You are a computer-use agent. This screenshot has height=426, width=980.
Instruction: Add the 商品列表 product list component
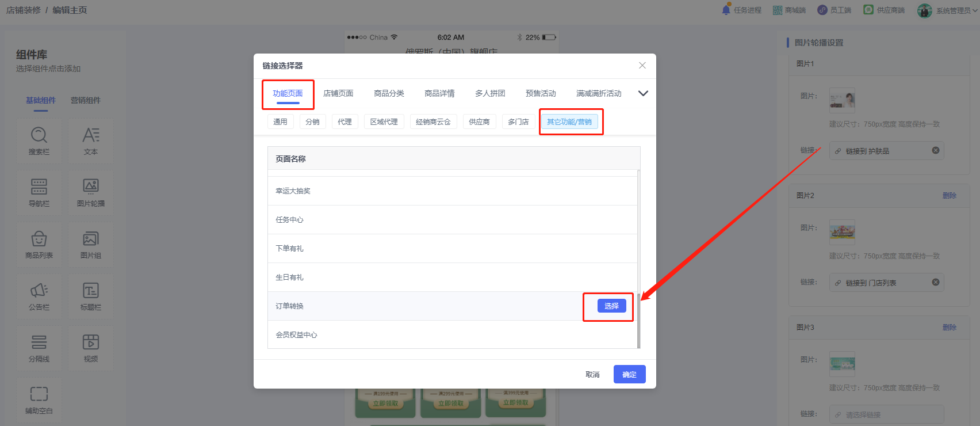pos(39,245)
